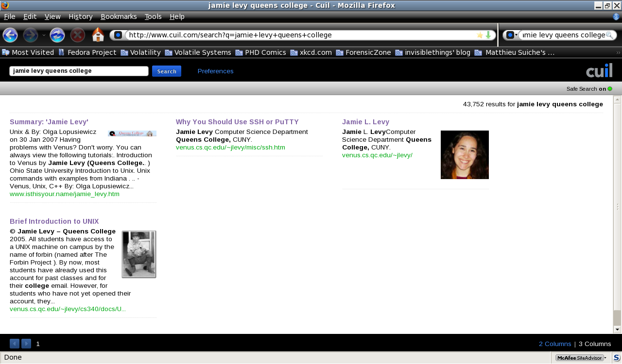Open the View menu
The height and width of the screenshot is (364, 622).
(52, 17)
